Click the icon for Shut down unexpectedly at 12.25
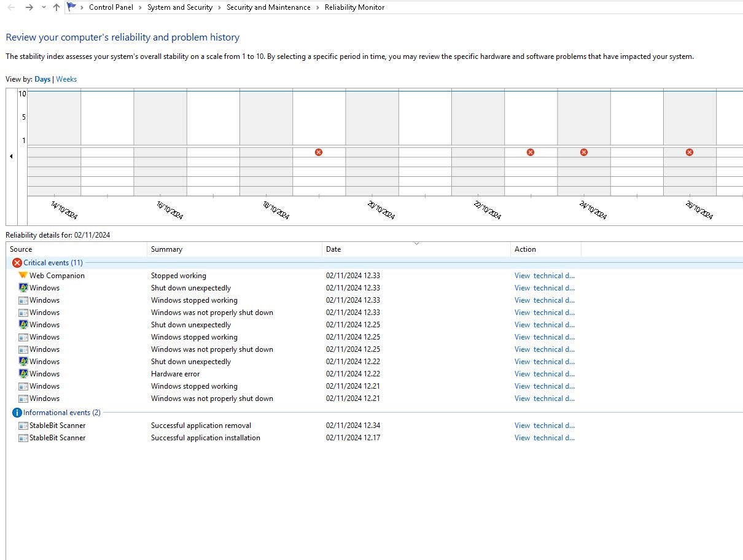 [x=23, y=325]
